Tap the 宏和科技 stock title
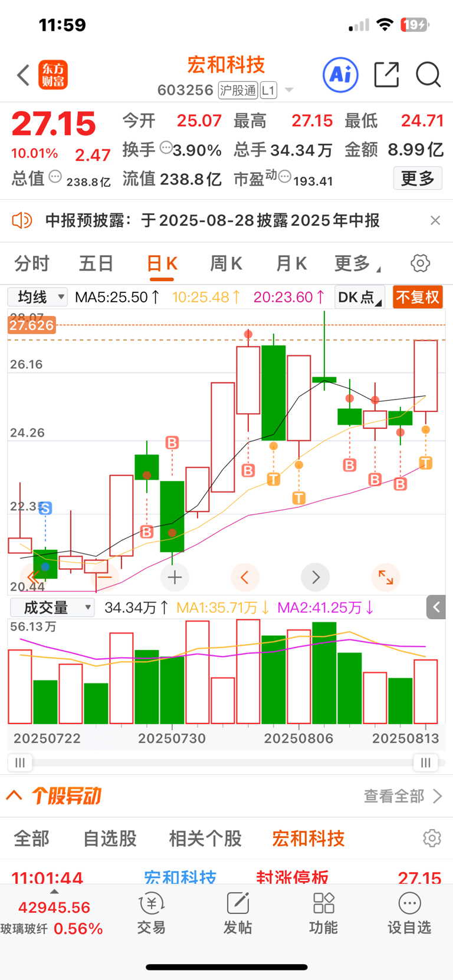Image resolution: width=453 pixels, height=980 pixels. 226,64
